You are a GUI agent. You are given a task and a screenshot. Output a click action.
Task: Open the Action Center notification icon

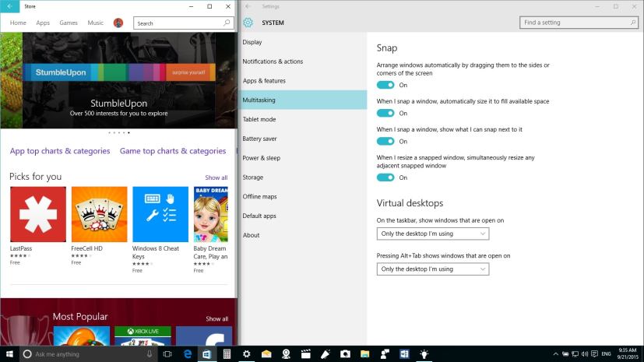(594, 353)
